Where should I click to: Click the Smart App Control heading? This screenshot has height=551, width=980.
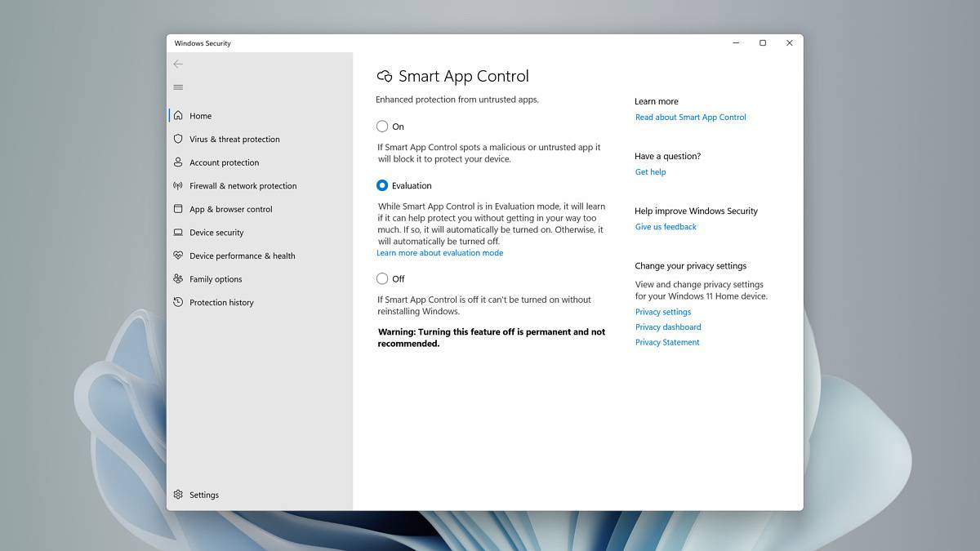coord(463,76)
